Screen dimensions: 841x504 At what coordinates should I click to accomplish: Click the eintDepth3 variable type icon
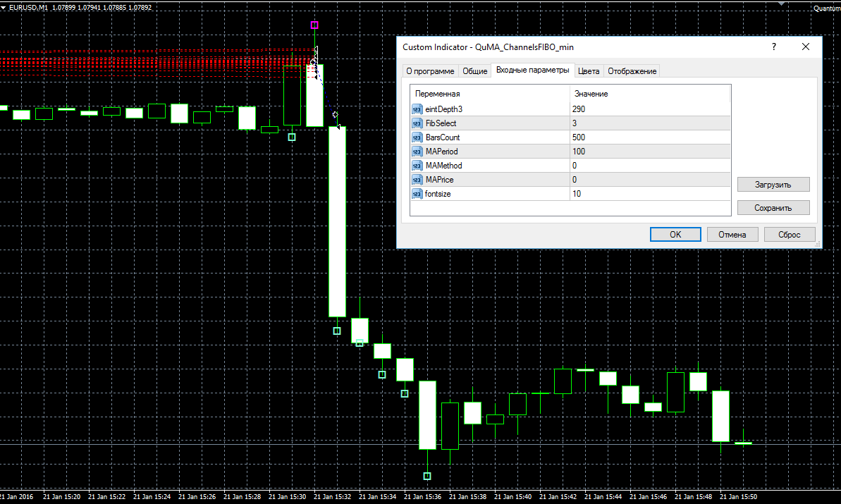click(417, 109)
